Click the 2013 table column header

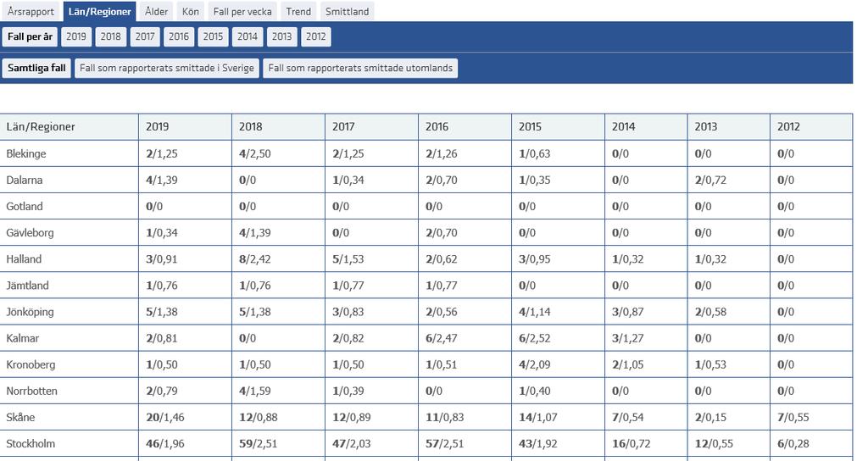pyautogui.click(x=728, y=127)
